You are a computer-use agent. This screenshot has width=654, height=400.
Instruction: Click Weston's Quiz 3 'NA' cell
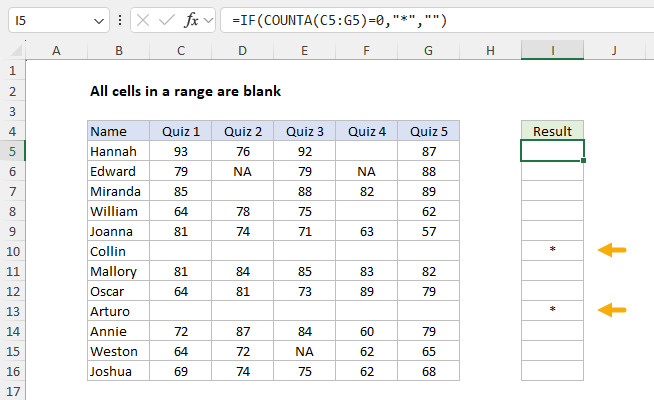[x=304, y=351]
